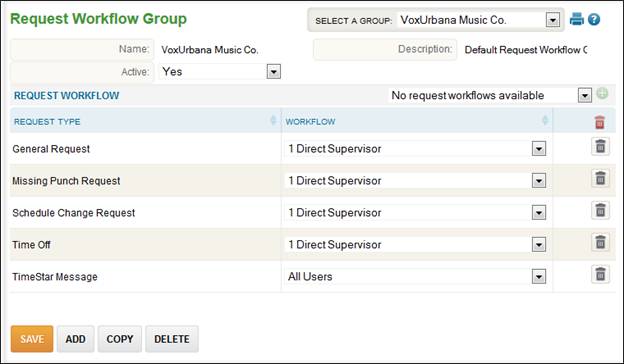Viewport: 624px width, 364px height.
Task: Delete the Time Off row
Action: coord(601,242)
